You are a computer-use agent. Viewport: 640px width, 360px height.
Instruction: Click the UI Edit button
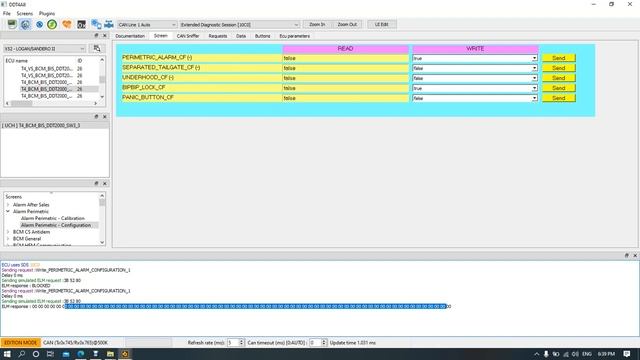[382, 24]
